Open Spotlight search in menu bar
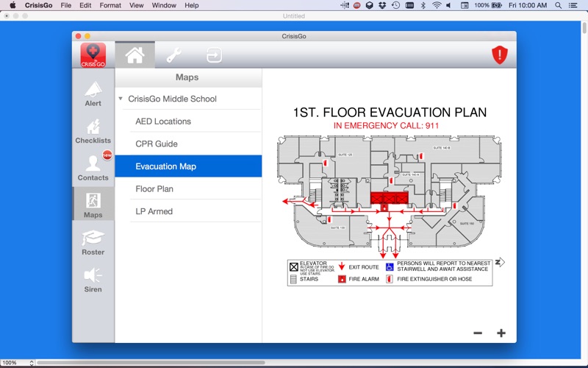This screenshot has height=368, width=588. [559, 5]
